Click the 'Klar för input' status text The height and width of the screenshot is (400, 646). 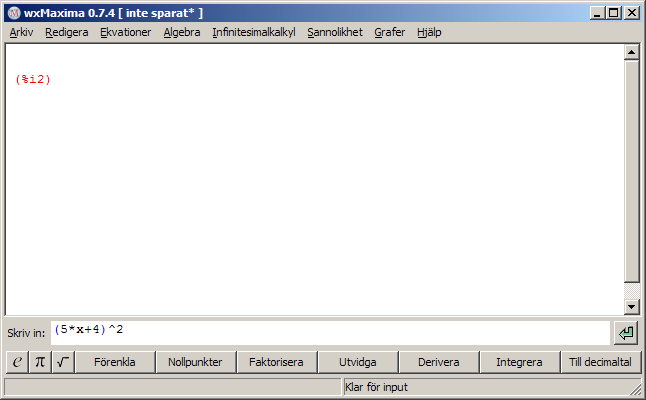coord(376,387)
